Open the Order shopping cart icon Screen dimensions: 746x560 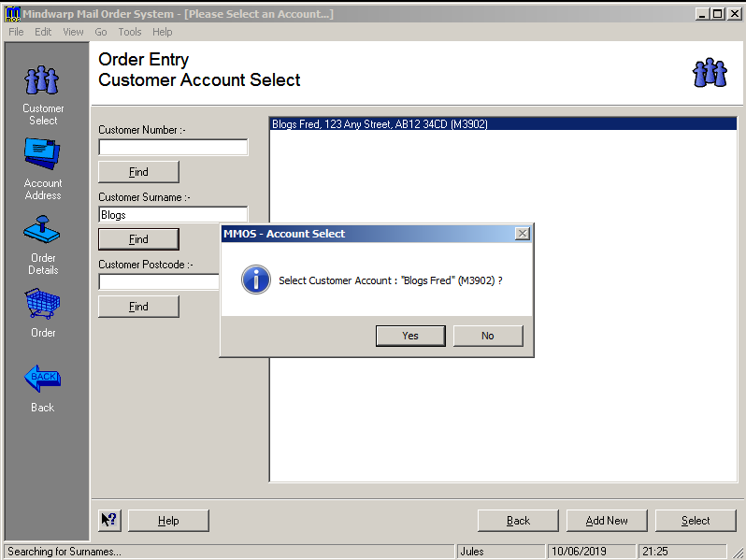pyautogui.click(x=42, y=304)
